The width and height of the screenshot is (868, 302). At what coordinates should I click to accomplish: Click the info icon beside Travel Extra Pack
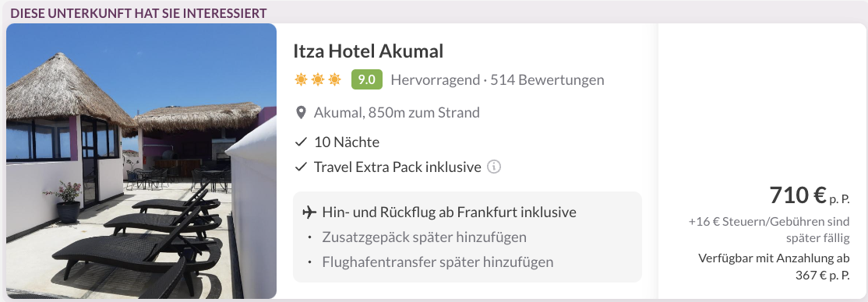click(494, 167)
